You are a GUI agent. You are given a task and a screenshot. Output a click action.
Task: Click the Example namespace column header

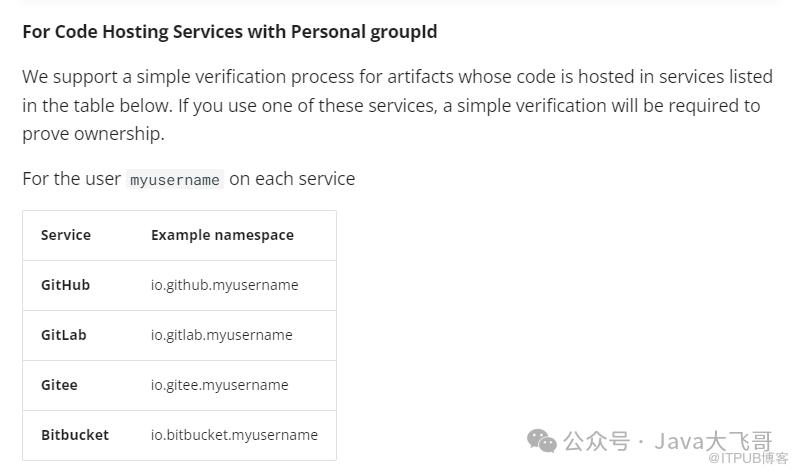tap(222, 235)
